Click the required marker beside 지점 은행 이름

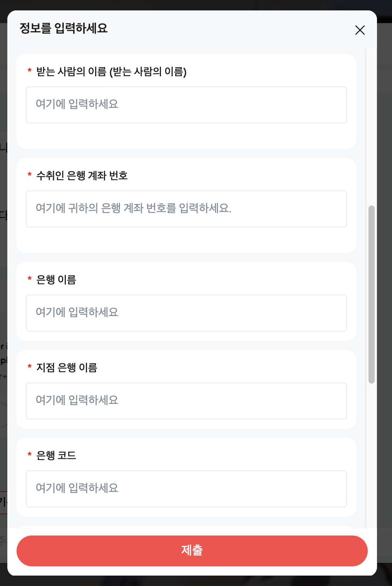tap(30, 367)
